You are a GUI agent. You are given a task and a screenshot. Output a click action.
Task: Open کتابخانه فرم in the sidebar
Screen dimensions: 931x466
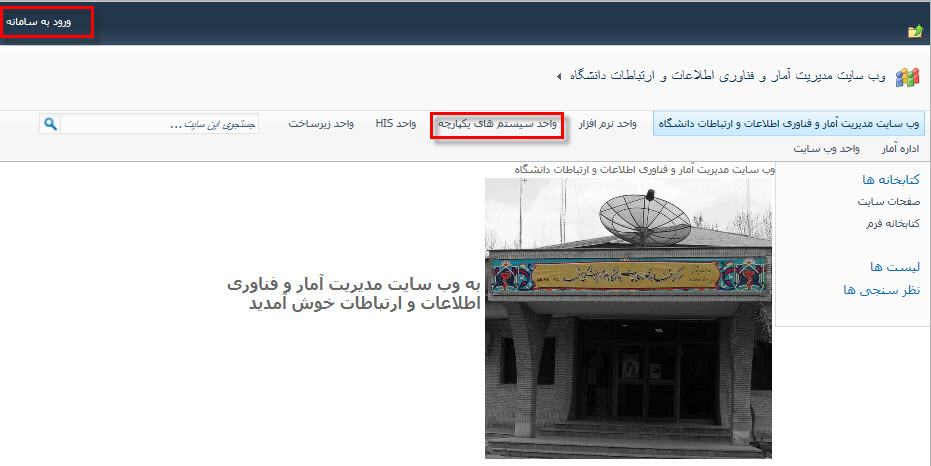(x=892, y=223)
